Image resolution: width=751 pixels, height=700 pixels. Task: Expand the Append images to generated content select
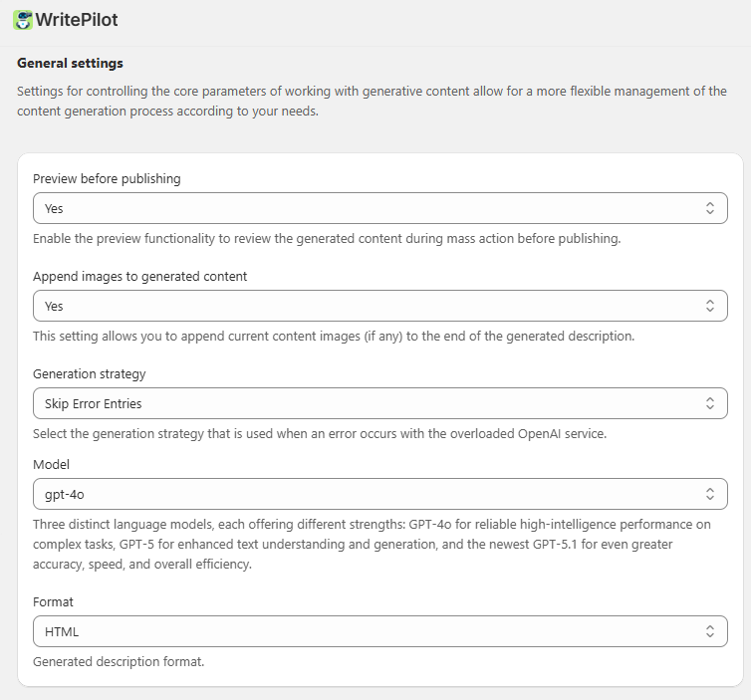click(369, 306)
